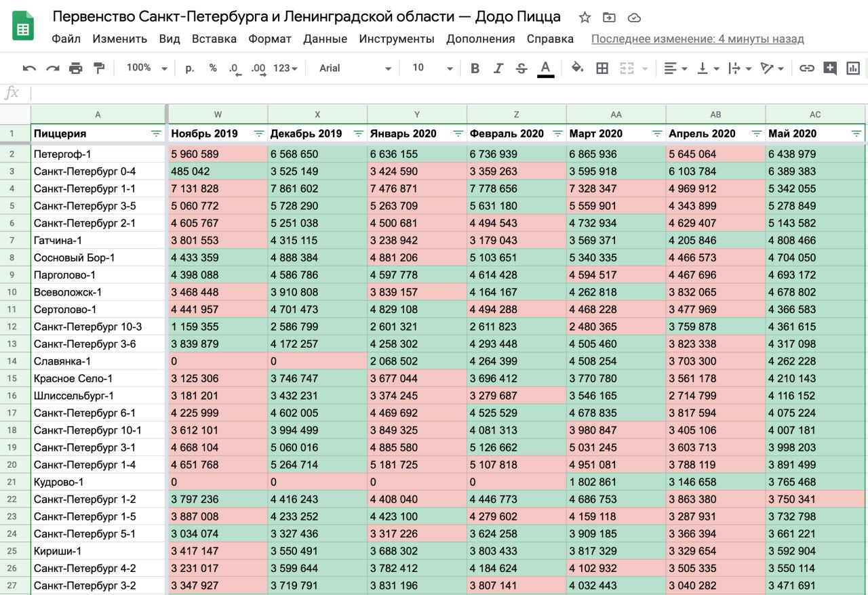Select column W header
Viewport: 868px width, 595px height.
click(x=218, y=115)
